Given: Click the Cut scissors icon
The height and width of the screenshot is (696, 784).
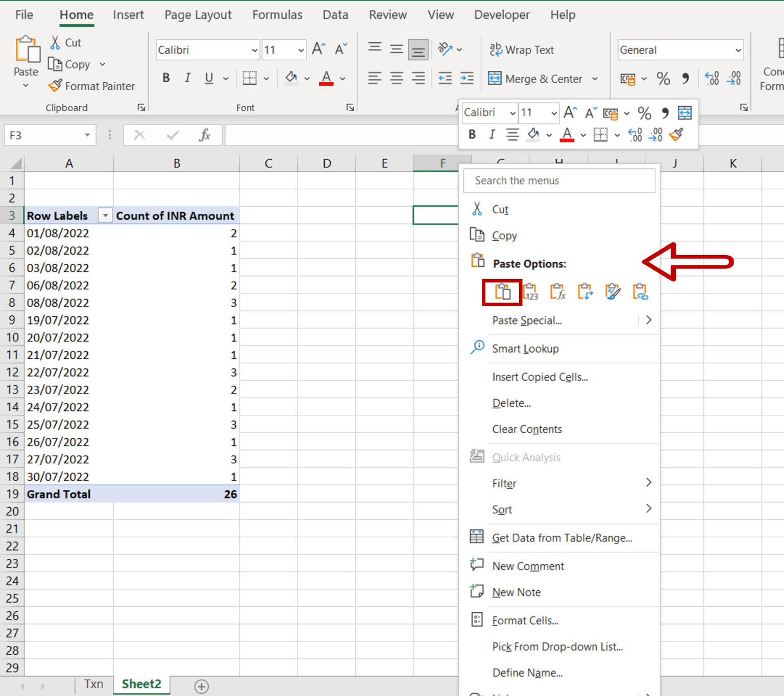Looking at the screenshot, I should tap(54, 42).
